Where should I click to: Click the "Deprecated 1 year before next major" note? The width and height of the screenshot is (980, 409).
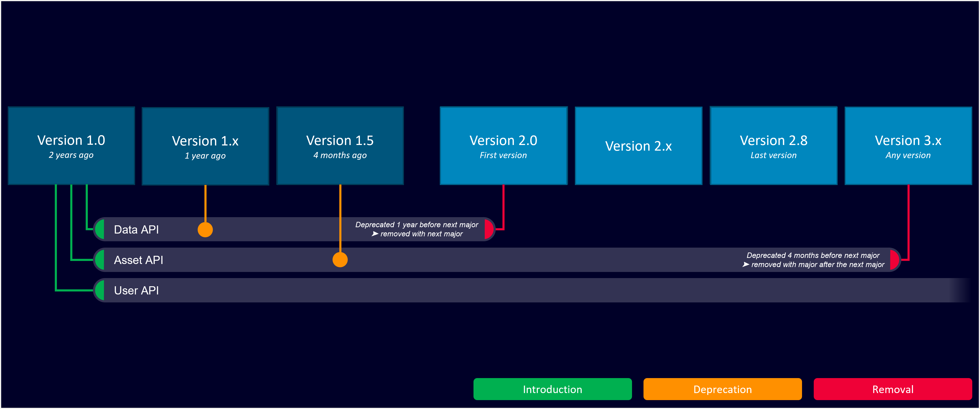(x=417, y=225)
